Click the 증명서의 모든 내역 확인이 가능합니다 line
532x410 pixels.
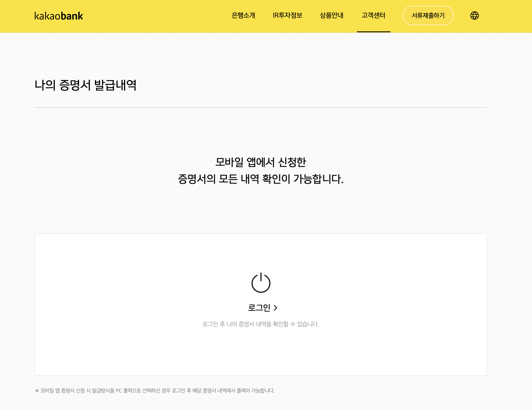tap(261, 179)
